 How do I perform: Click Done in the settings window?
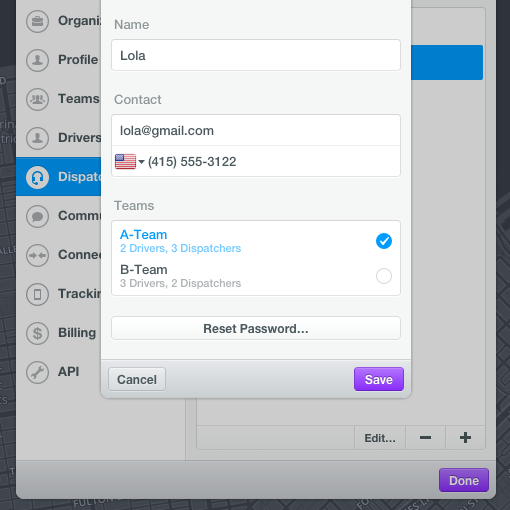464,480
